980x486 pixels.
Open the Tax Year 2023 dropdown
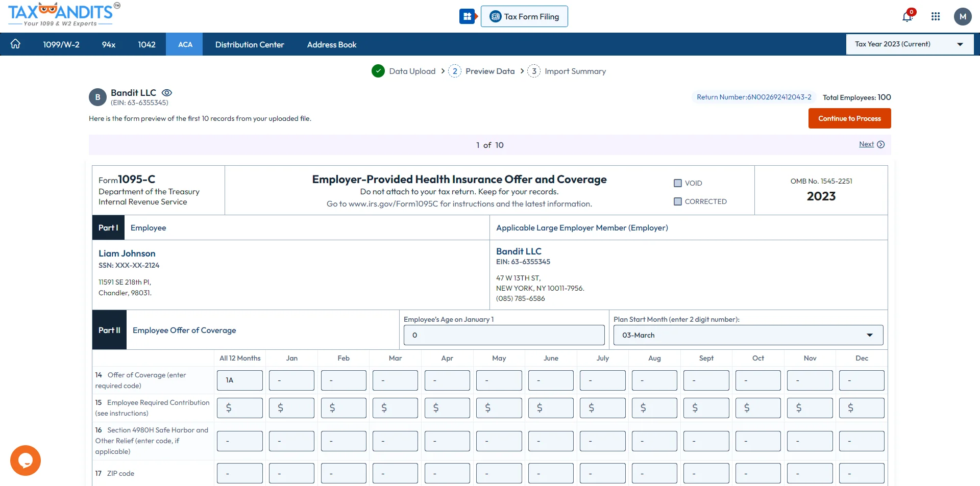coord(910,44)
